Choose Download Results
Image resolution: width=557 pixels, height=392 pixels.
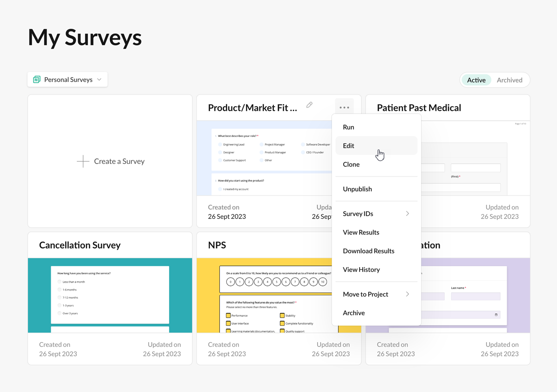tap(368, 250)
